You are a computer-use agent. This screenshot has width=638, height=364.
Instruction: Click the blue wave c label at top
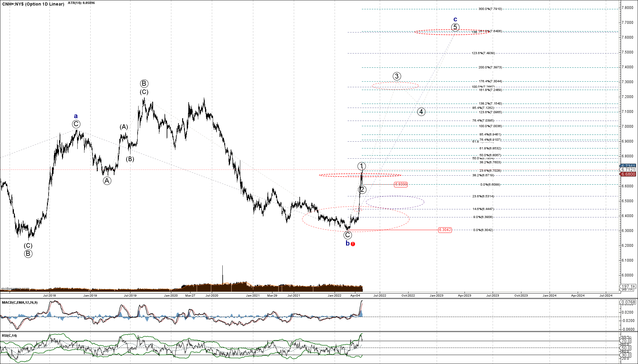coord(455,19)
